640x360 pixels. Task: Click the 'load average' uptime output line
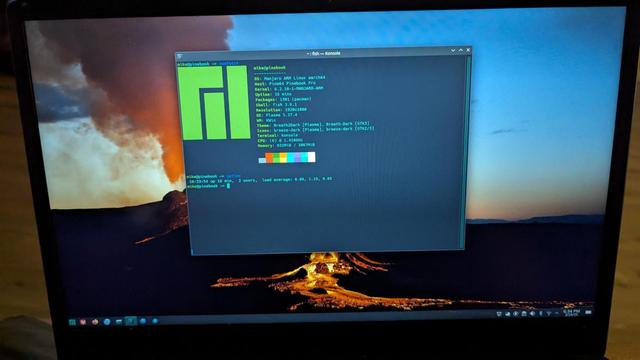click(260, 180)
